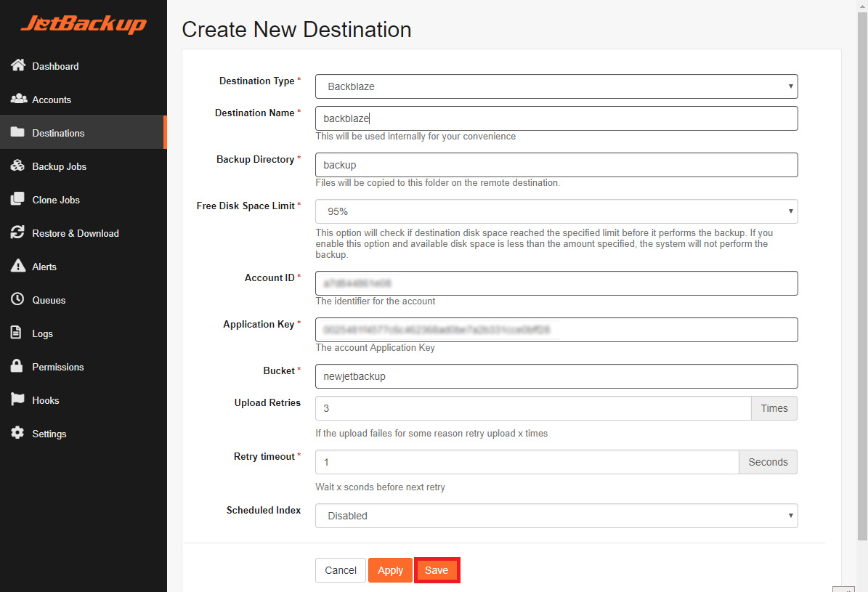Screen dimensions: 868x592
Task: Click the Dashboard home icon
Action: coord(17,65)
